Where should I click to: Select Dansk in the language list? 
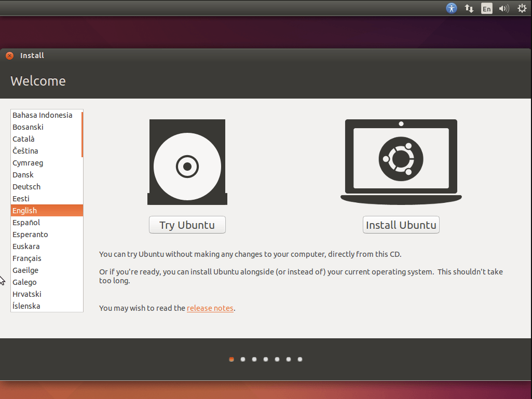[46, 175]
